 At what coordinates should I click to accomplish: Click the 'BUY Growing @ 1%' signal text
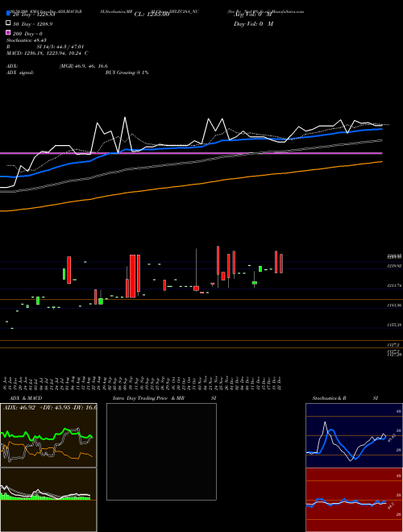coord(127,73)
